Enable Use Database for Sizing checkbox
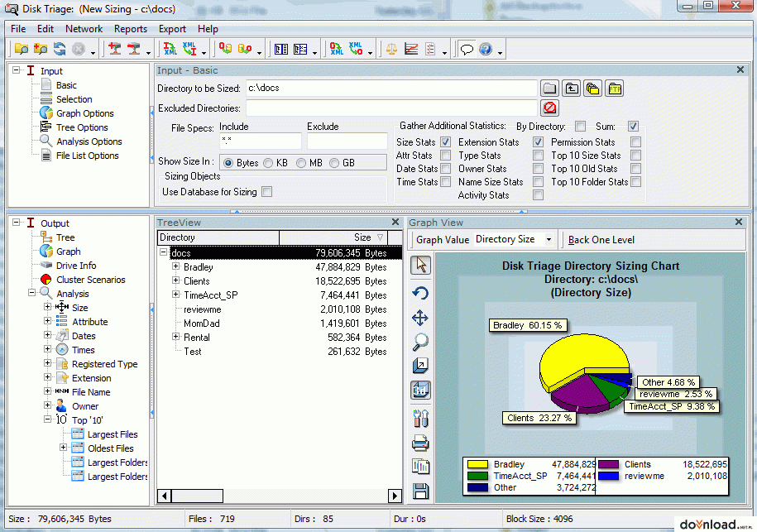The width and height of the screenshot is (757, 532). pyautogui.click(x=266, y=192)
